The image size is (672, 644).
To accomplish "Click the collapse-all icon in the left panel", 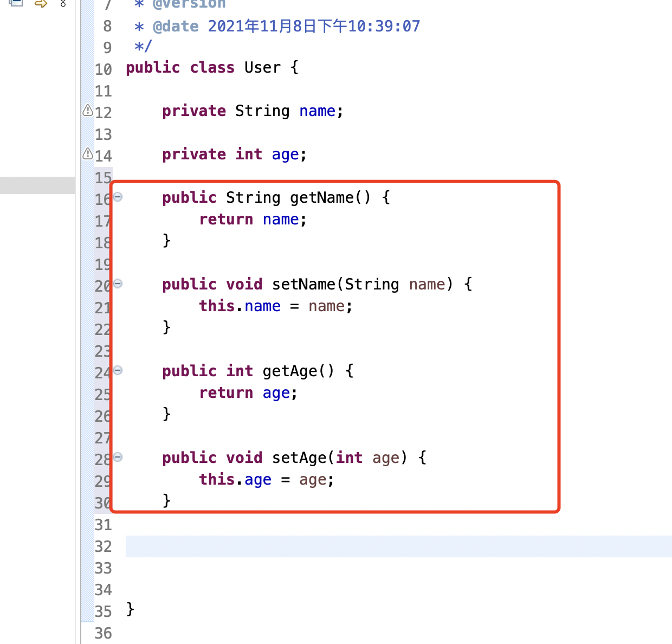I will point(16,3).
